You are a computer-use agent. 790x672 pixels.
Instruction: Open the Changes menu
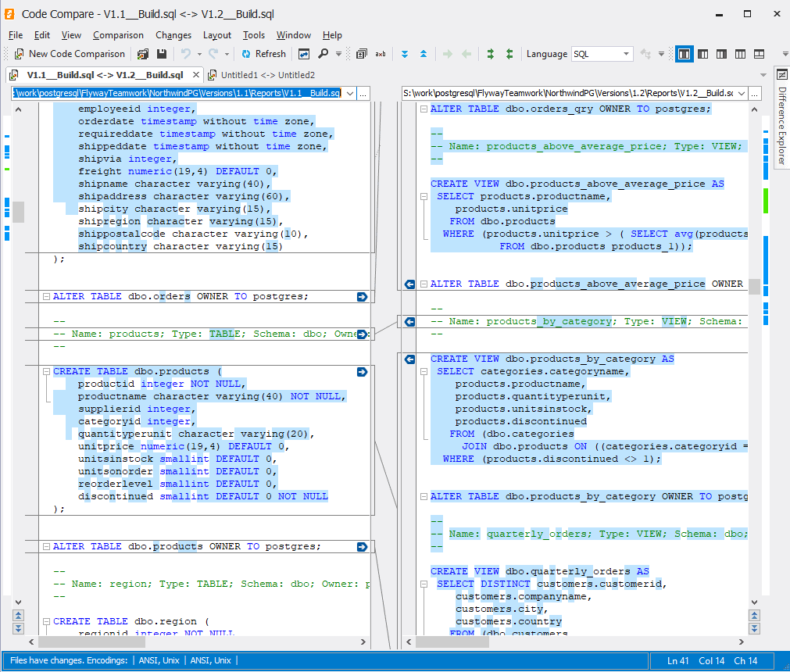(x=173, y=35)
